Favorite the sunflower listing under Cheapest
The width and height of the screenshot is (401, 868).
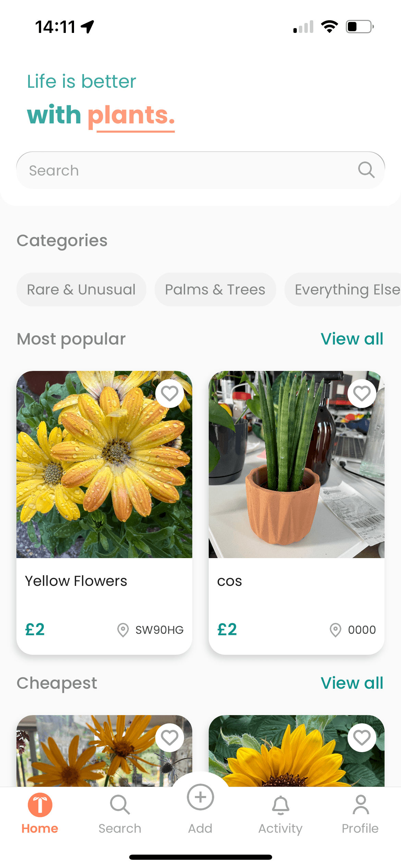point(362,738)
